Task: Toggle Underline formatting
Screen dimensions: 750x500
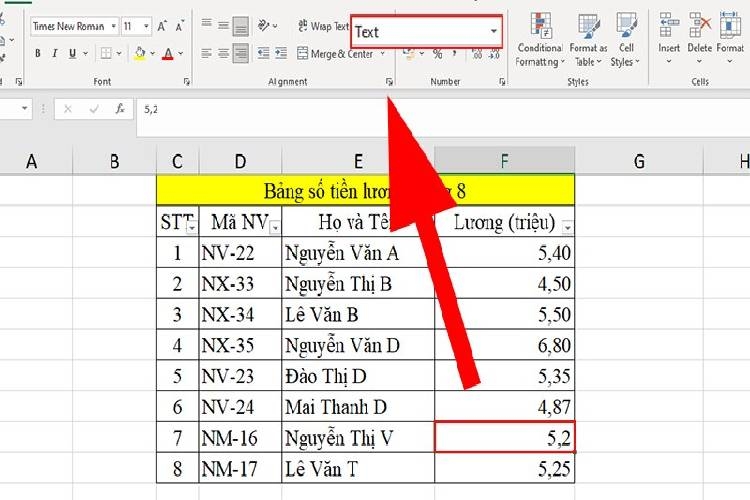Action: coord(72,54)
